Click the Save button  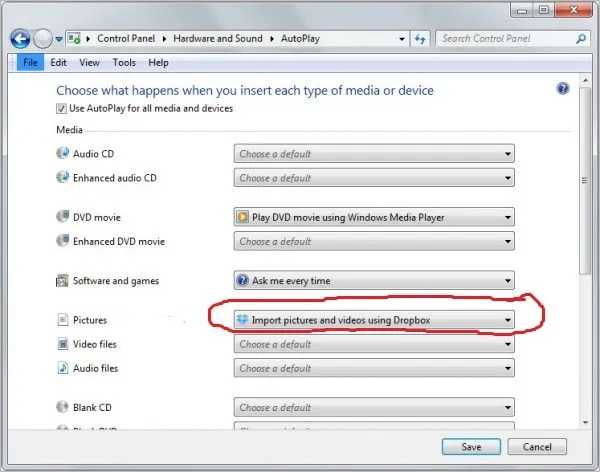(471, 447)
